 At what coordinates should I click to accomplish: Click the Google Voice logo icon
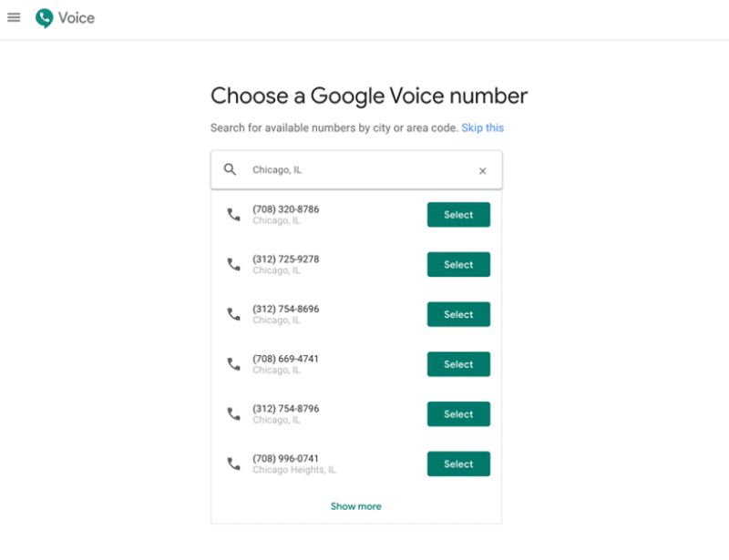click(44, 18)
